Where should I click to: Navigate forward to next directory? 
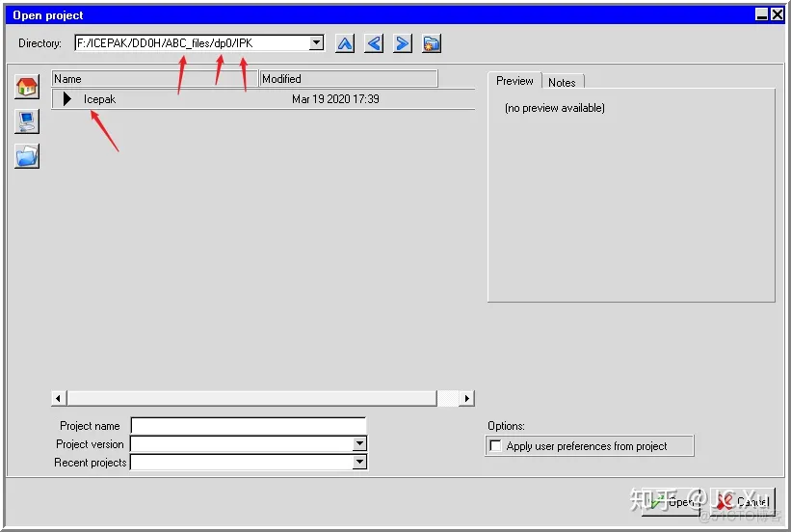[403, 43]
